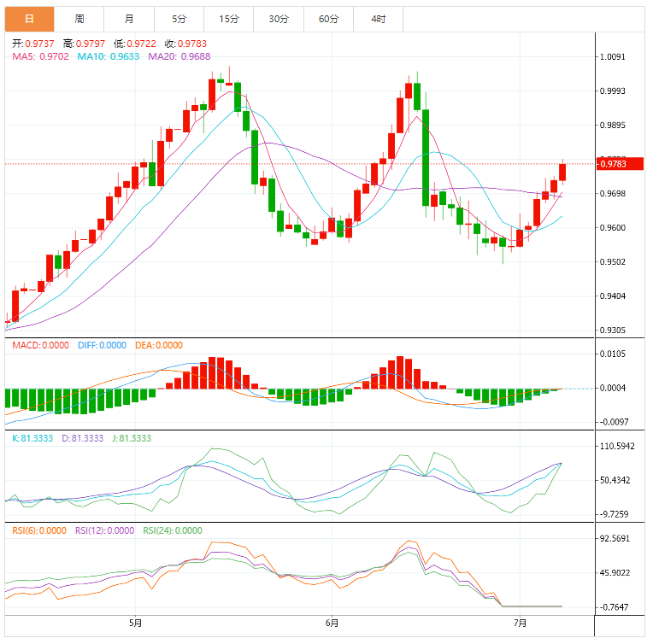653x644 pixels.
Task: Click the MACD:0.0000 indicator label
Action: [x=40, y=345]
